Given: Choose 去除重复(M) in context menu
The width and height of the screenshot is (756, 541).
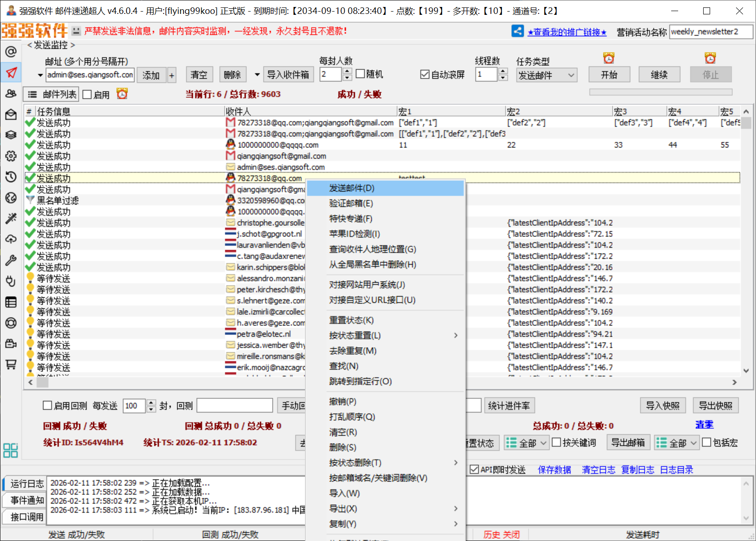Looking at the screenshot, I should click(352, 351).
